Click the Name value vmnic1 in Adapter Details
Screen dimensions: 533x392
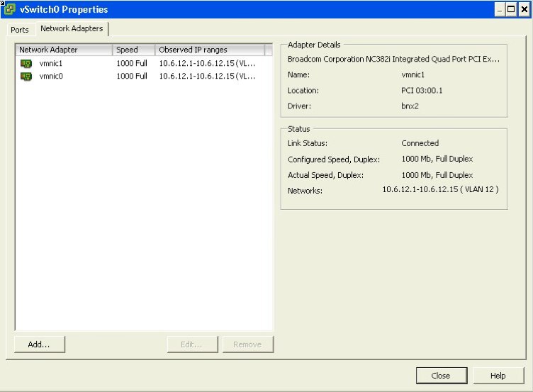[x=413, y=75]
